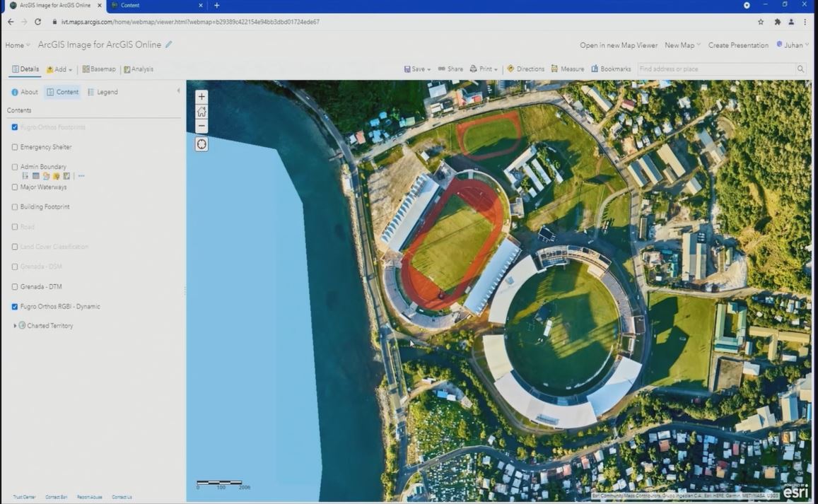Open browser menu three dots
This screenshot has width=818, height=504.
(805, 22)
